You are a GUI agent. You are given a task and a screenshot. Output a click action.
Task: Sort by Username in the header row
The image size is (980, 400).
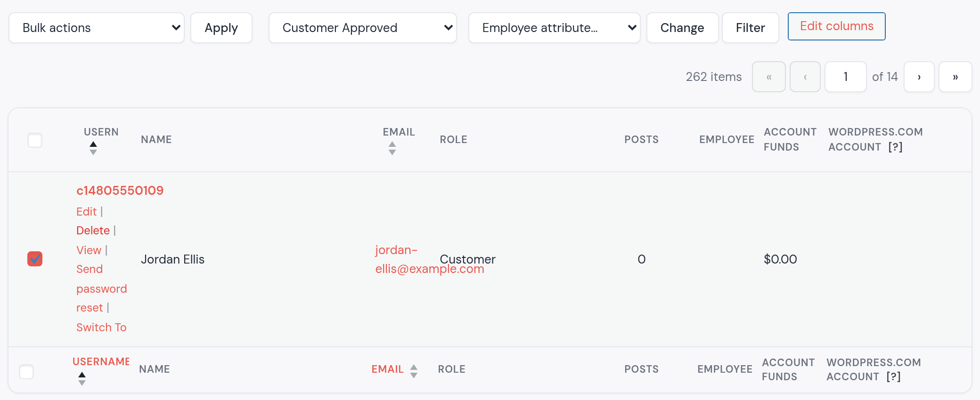[101, 140]
